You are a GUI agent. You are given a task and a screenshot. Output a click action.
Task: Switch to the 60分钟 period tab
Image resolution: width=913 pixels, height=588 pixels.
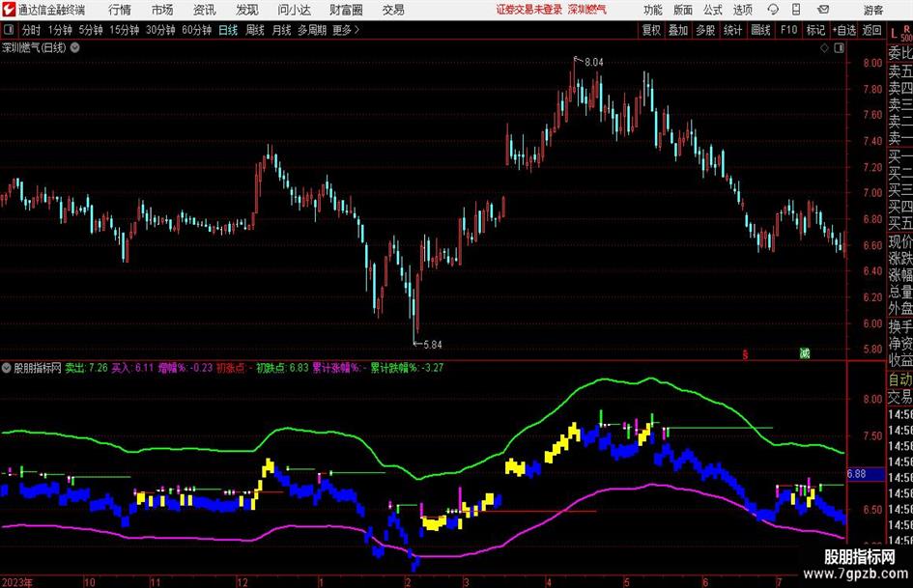coord(197,30)
